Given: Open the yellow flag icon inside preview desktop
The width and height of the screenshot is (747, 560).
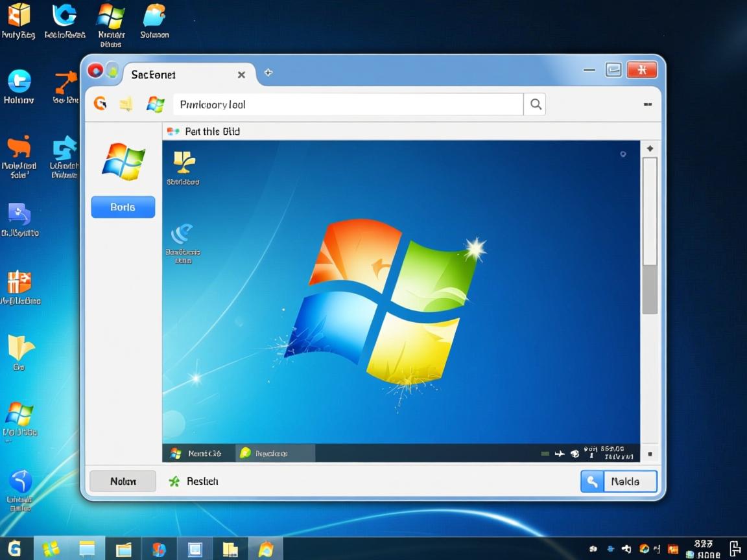Looking at the screenshot, I should pyautogui.click(x=184, y=162).
